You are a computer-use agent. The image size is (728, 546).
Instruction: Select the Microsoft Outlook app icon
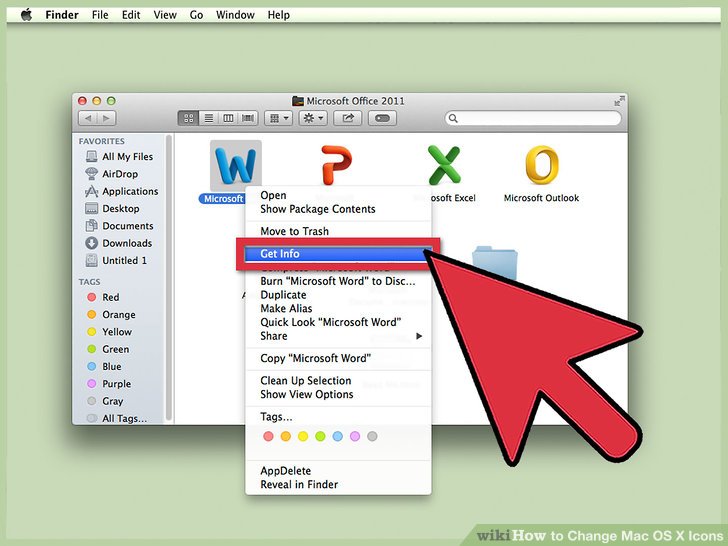(x=541, y=165)
